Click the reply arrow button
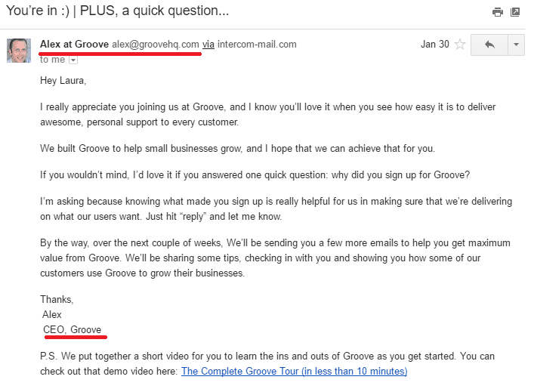This screenshot has width=534, height=392. point(489,45)
